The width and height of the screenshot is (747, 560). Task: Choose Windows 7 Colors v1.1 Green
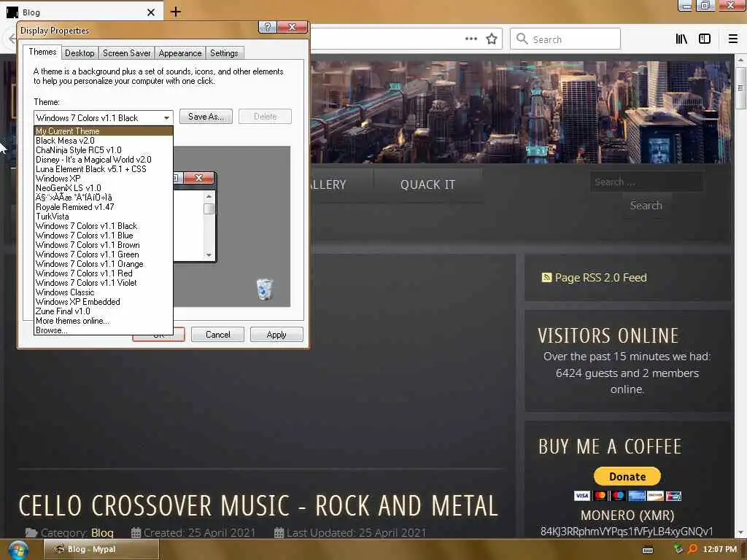coord(104,254)
